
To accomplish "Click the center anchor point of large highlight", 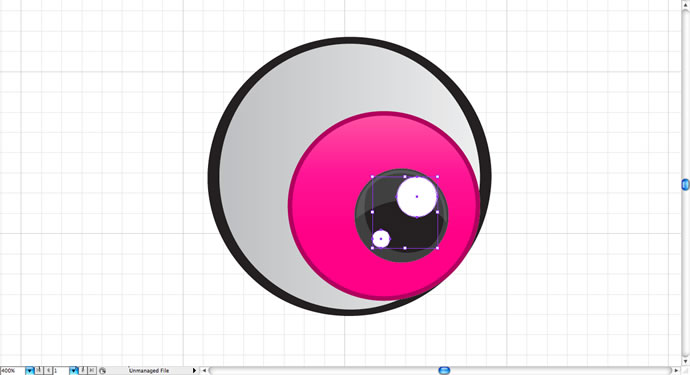I will (x=417, y=197).
